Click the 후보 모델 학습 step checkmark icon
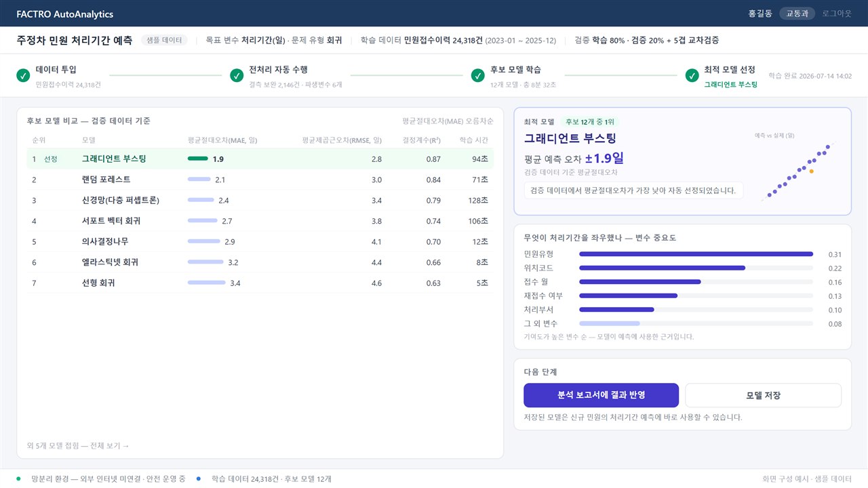This screenshot has height=488, width=868. click(x=478, y=75)
